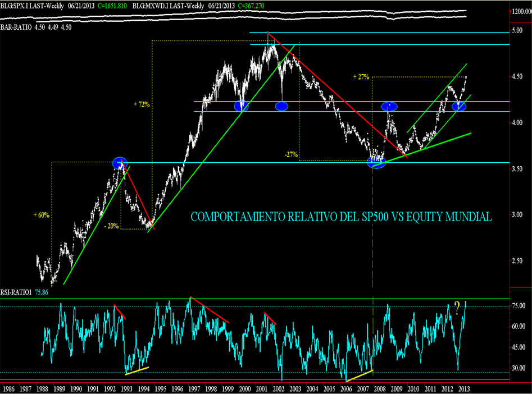Image resolution: width=532 pixels, height=394 pixels.
Task: Select the blue oval at the 2007 low
Action: coord(377,162)
